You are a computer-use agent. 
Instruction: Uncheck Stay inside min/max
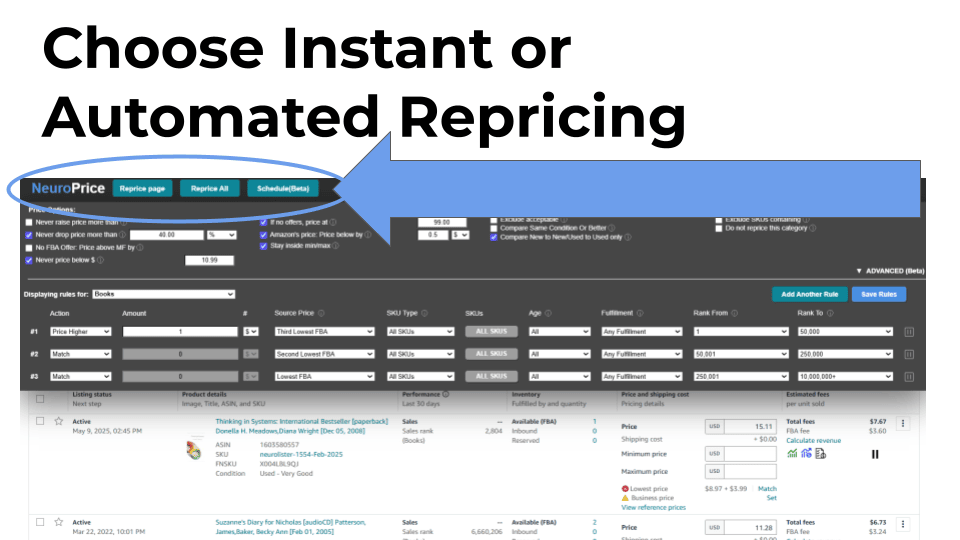(x=263, y=246)
